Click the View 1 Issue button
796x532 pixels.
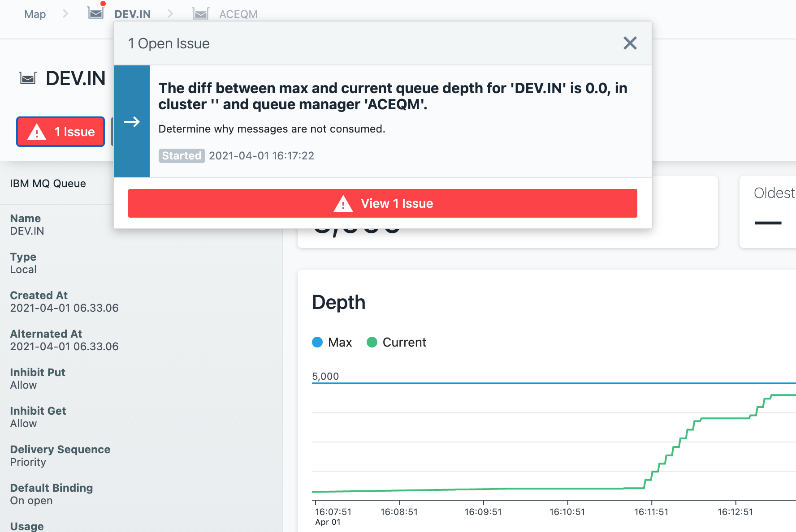[382, 203]
